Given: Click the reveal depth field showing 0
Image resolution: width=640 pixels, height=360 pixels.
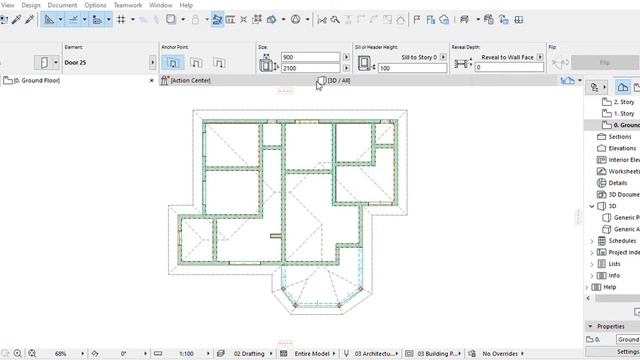Looking at the screenshot, I should tap(509, 67).
